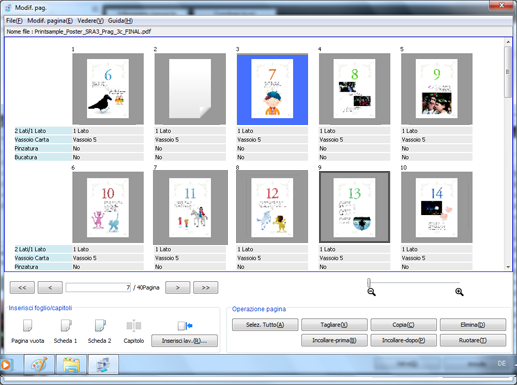Screen dimensions: 517x385
Task: Go to previous page with < button
Action: [50, 287]
